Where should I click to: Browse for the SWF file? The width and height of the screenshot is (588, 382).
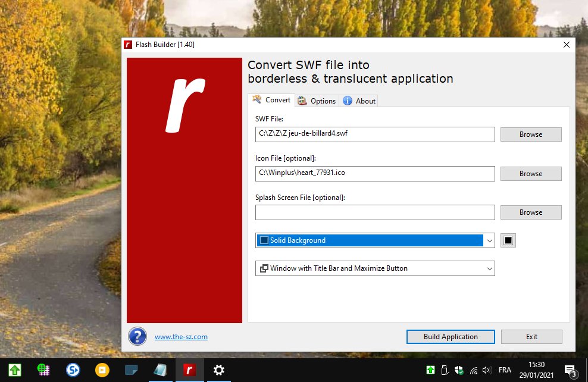[531, 134]
